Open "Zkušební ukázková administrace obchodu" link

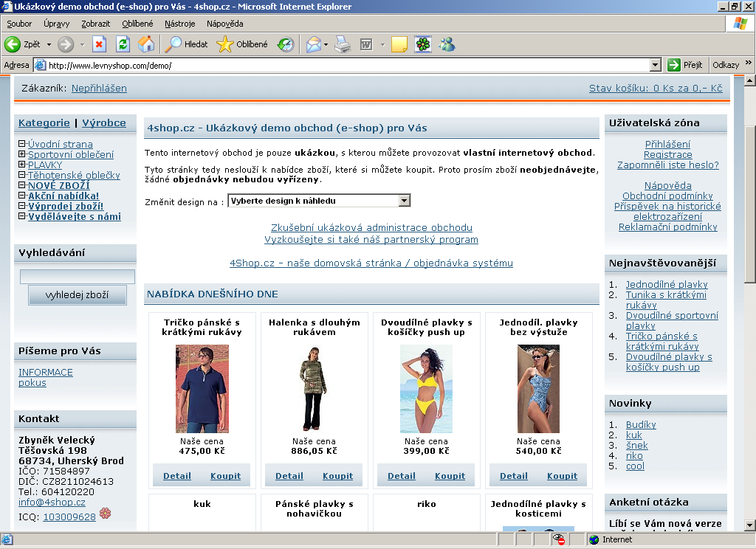coord(372,227)
